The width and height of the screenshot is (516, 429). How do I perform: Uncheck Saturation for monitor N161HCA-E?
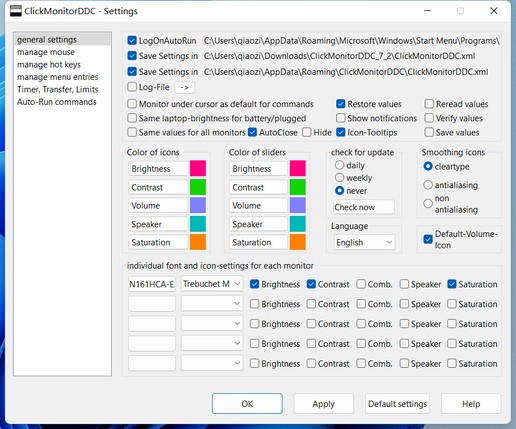(x=452, y=284)
